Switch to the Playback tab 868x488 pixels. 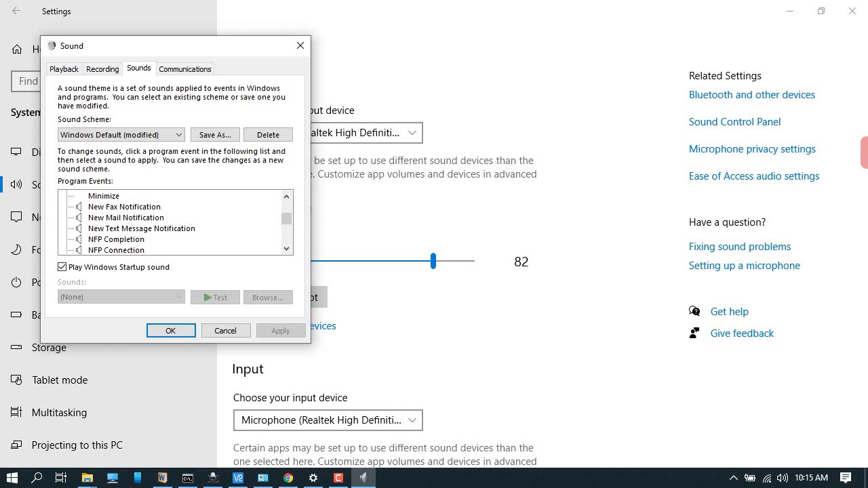pos(64,69)
